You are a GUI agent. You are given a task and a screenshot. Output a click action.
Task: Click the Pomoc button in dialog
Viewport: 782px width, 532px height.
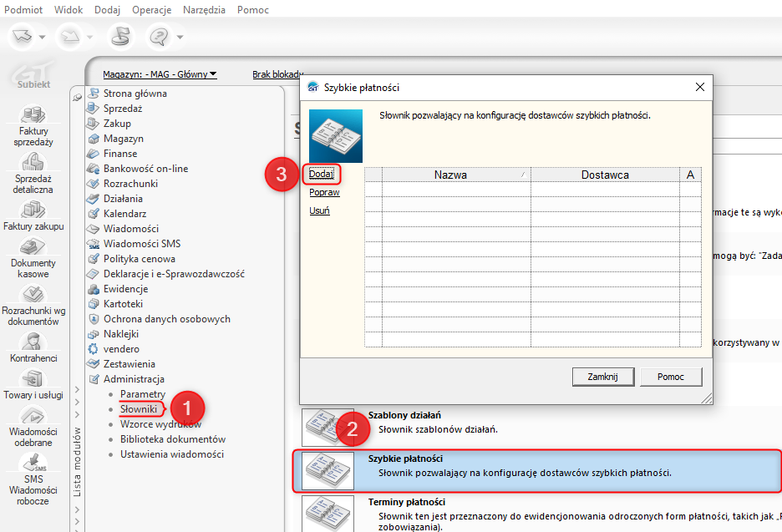coord(671,377)
